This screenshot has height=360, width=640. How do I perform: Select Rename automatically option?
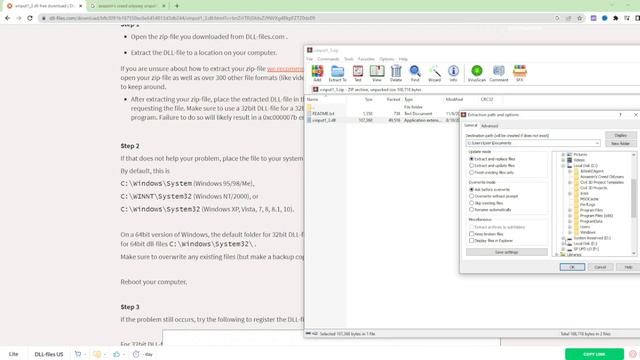471,210
